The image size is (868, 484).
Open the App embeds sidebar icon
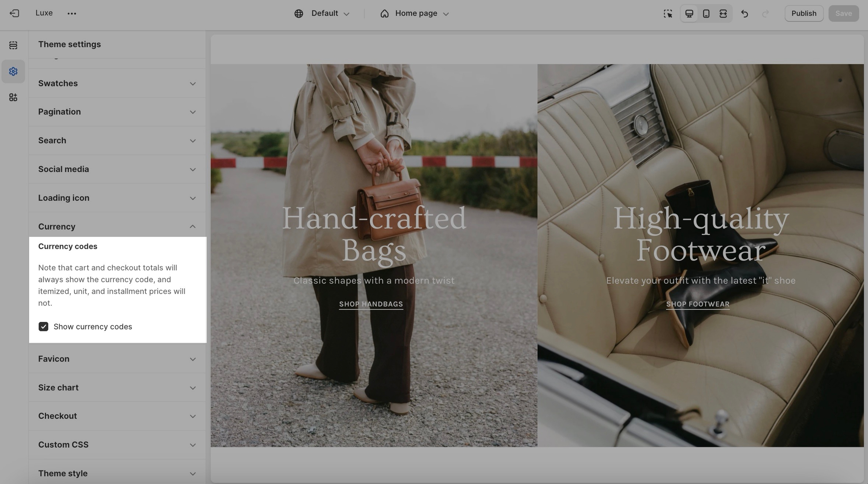tap(13, 97)
